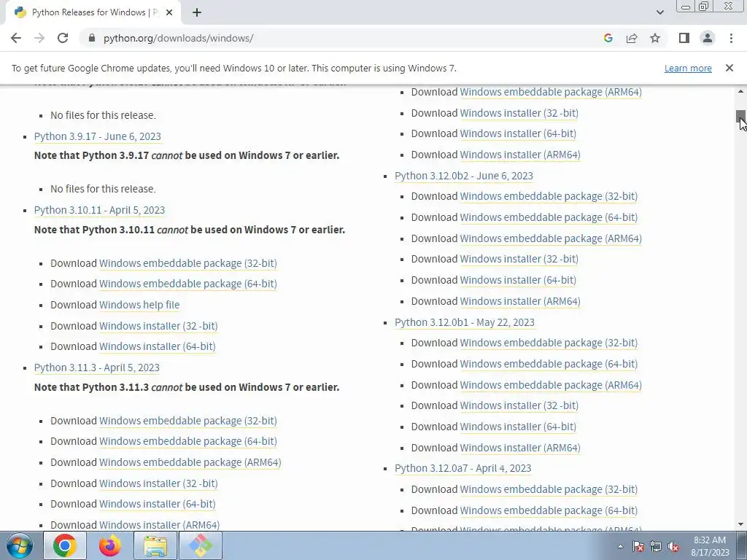Download Python 3.10.11 embeddable package (64-bit)

coord(187,284)
